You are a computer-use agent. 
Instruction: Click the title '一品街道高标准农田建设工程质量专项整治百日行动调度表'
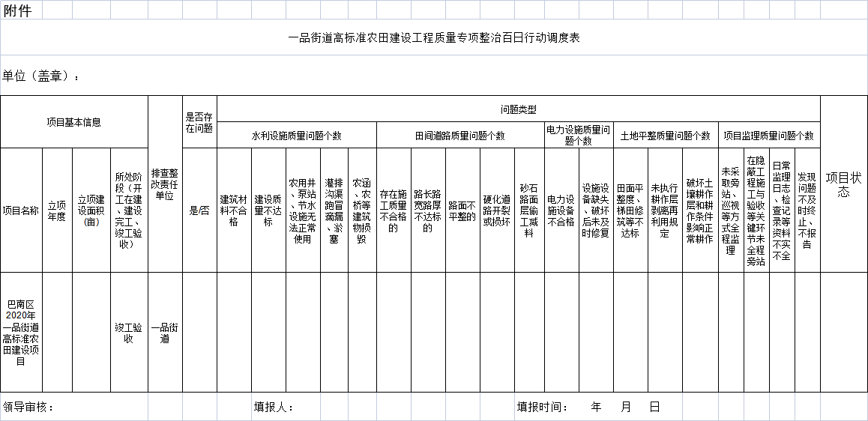[434, 37]
